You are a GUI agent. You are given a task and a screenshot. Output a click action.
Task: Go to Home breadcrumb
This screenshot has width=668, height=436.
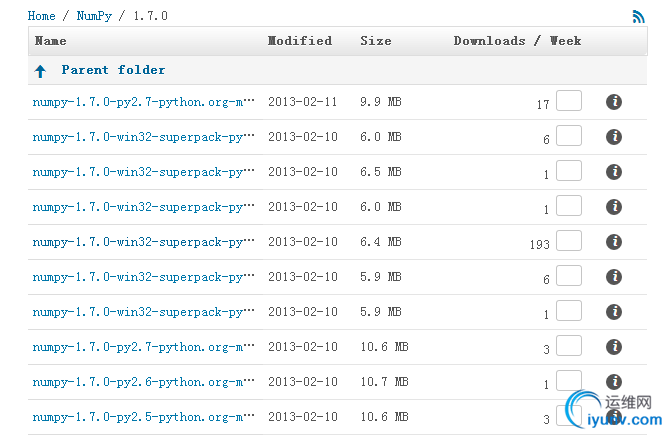(42, 16)
